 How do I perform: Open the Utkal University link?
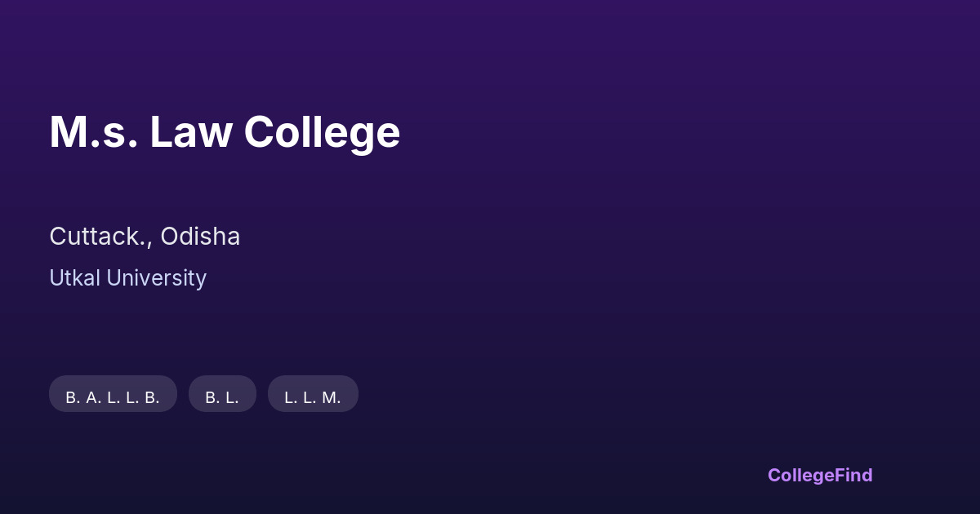[x=127, y=278]
